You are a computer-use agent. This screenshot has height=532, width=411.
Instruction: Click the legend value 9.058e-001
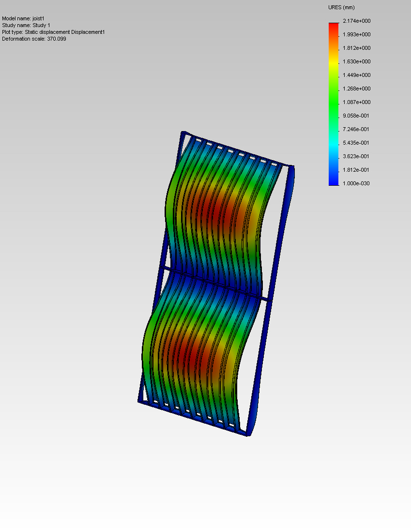click(x=356, y=116)
